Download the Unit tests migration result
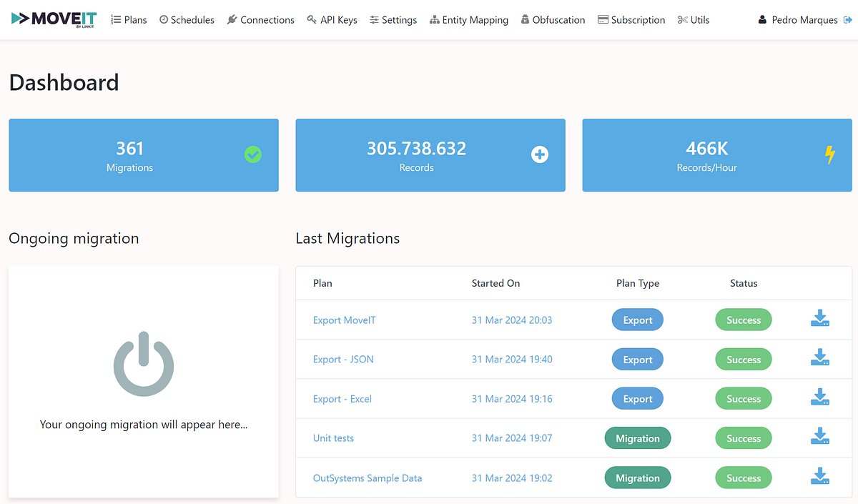Viewport: 858px width, 504px height. click(820, 436)
